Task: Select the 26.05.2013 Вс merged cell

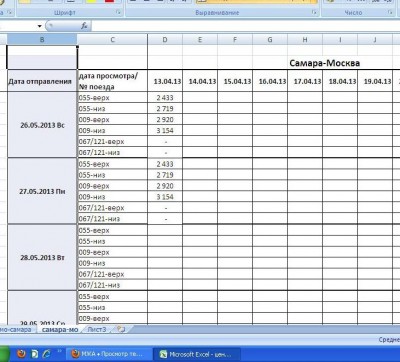Action: pos(42,125)
